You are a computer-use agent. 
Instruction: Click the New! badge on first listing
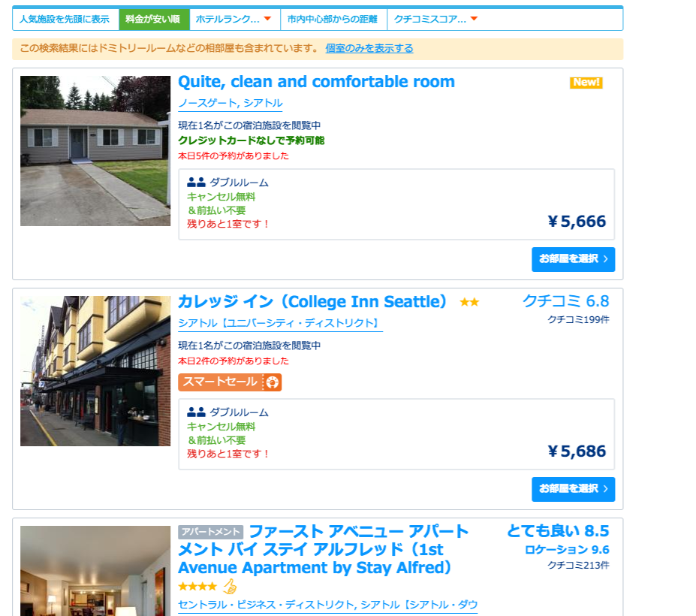coord(586,83)
